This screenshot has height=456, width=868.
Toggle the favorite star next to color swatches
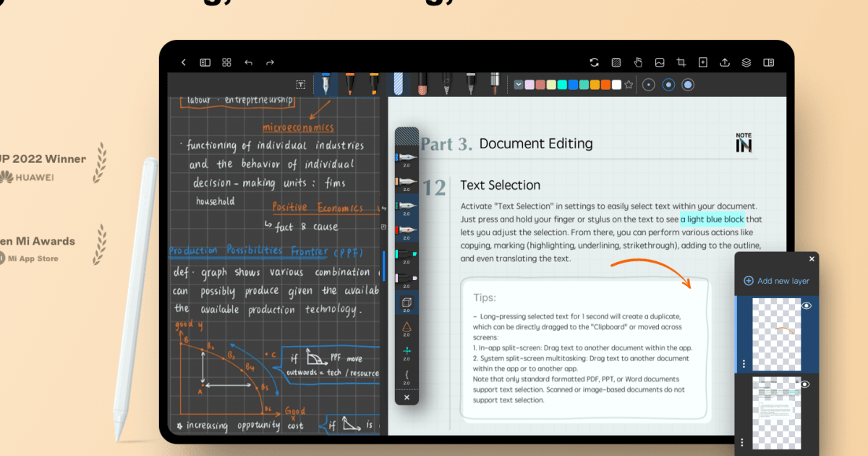(x=628, y=84)
